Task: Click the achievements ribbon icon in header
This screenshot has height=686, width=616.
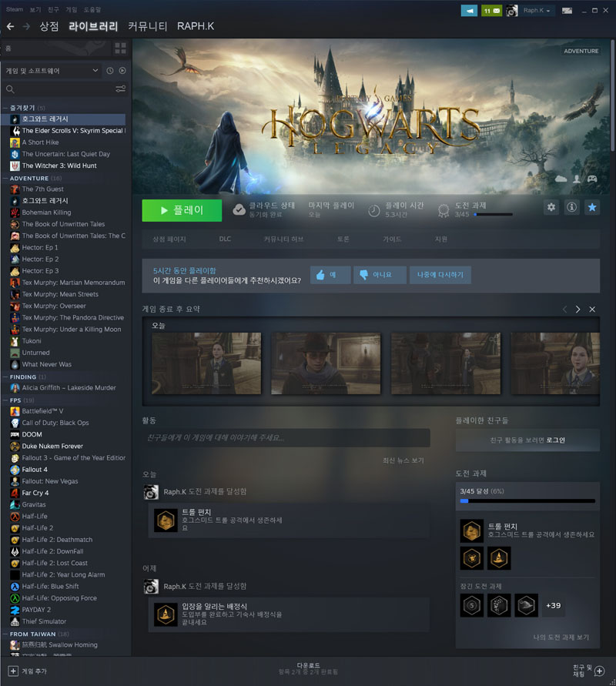Action: tap(444, 211)
